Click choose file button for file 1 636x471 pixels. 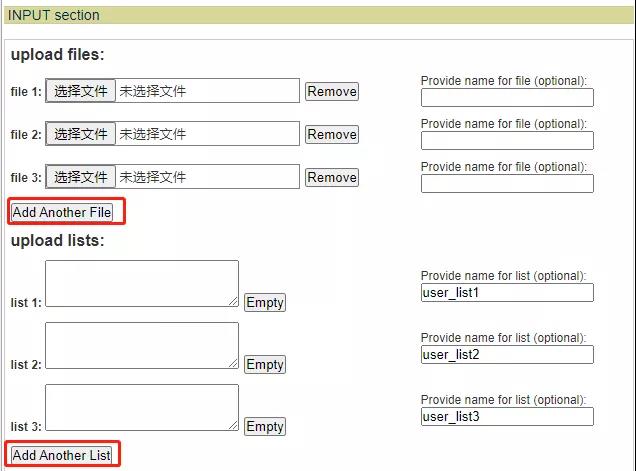pyautogui.click(x=81, y=91)
